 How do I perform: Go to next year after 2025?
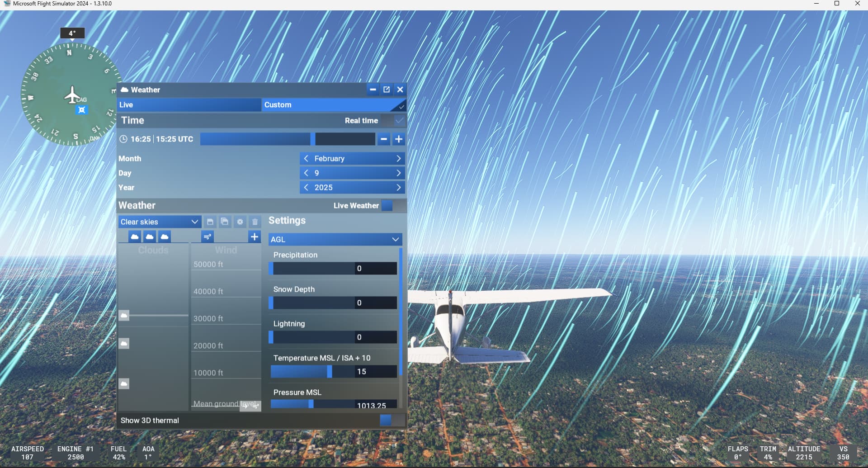398,188
